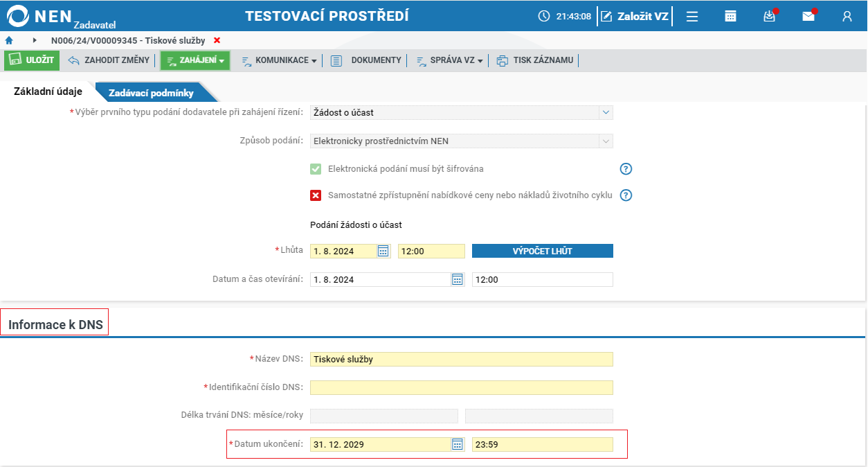The height and width of the screenshot is (467, 868).
Task: Open the Žádost o účast combo box
Action: (x=461, y=112)
